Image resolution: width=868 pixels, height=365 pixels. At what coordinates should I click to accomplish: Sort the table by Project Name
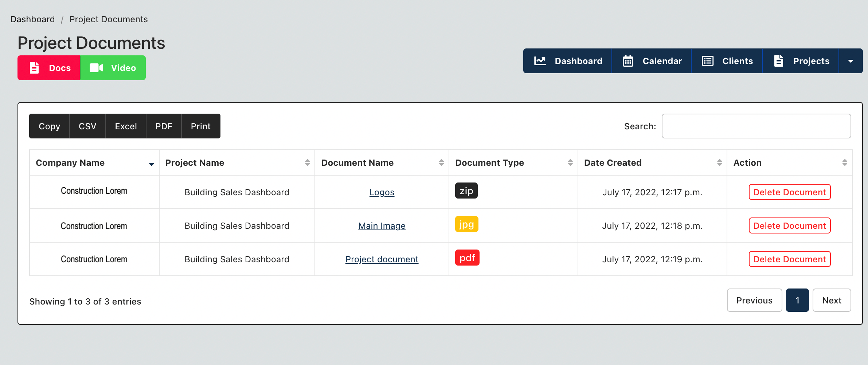click(237, 162)
